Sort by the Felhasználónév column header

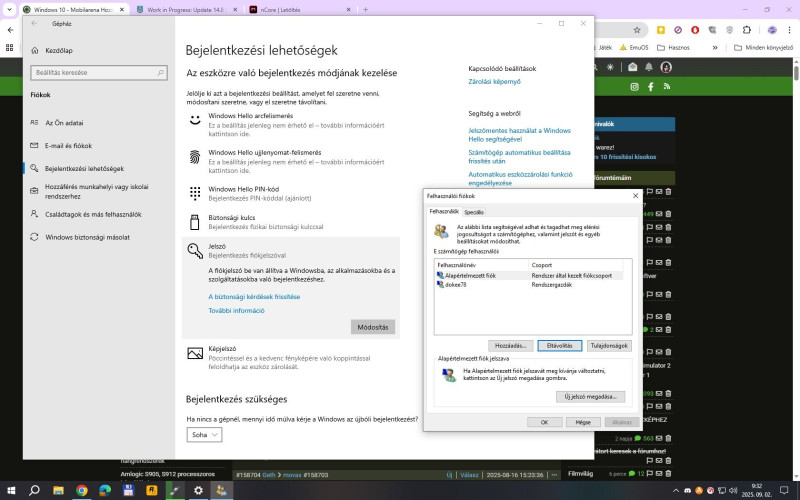(x=482, y=265)
